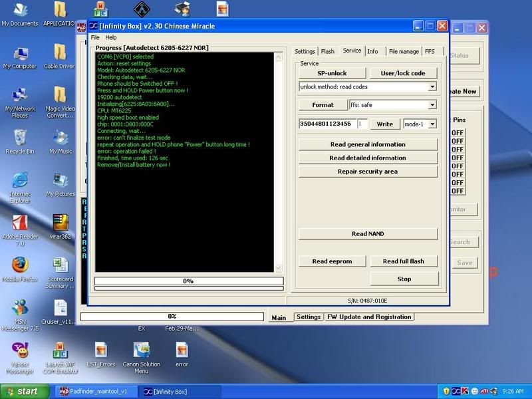Click the Stop button

click(404, 279)
